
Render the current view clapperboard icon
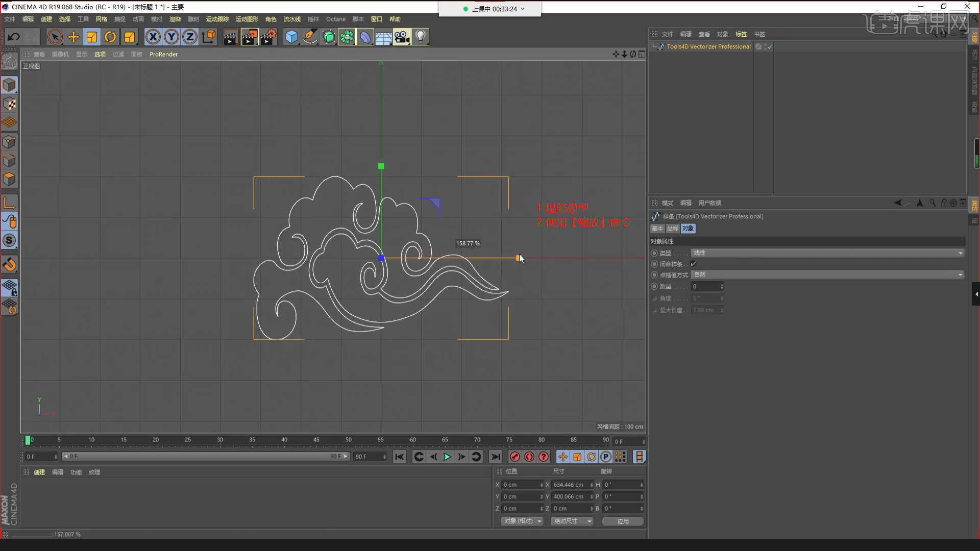(x=230, y=37)
